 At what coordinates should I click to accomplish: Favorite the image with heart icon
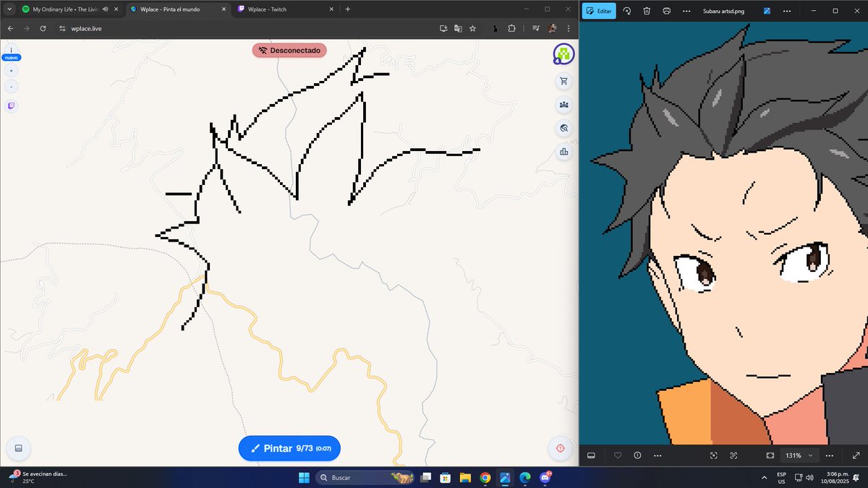coord(618,455)
